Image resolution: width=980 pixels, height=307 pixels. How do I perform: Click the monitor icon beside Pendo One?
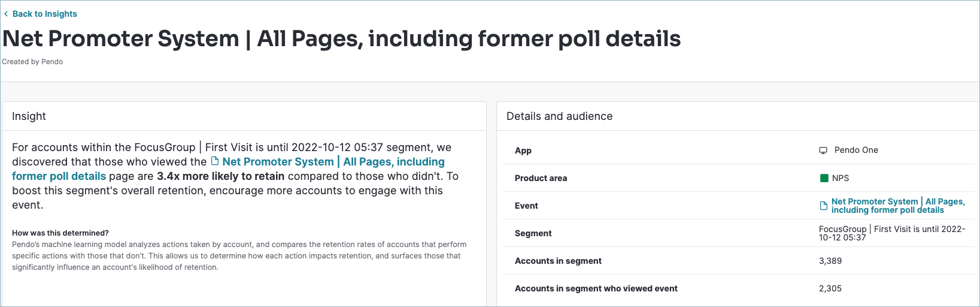click(823, 151)
